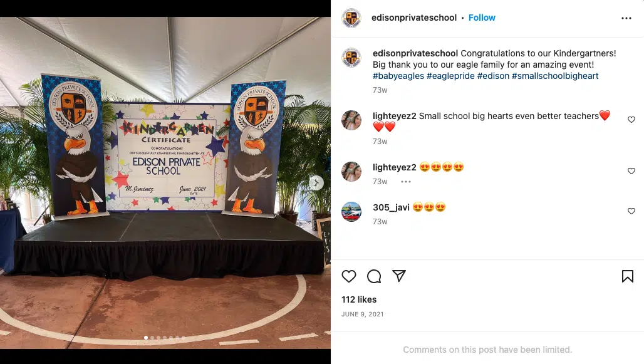Image resolution: width=644 pixels, height=364 pixels.
Task: Save post with bookmark icon
Action: pos(627,276)
